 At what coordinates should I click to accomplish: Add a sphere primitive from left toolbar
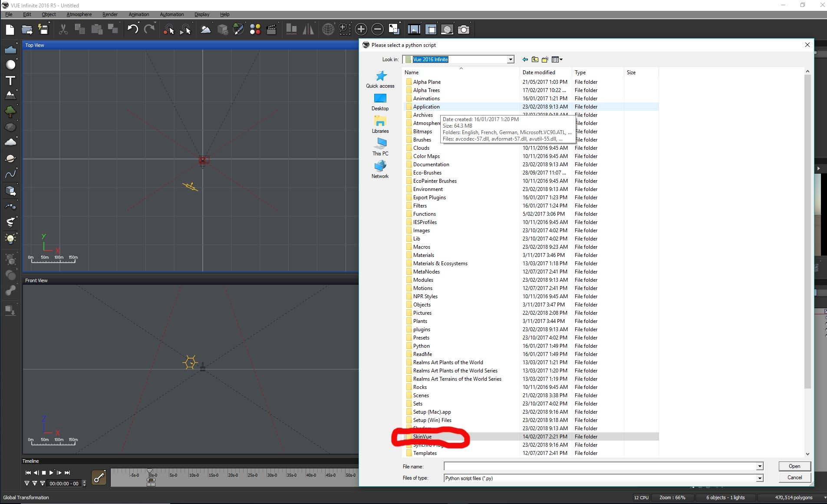click(x=10, y=65)
